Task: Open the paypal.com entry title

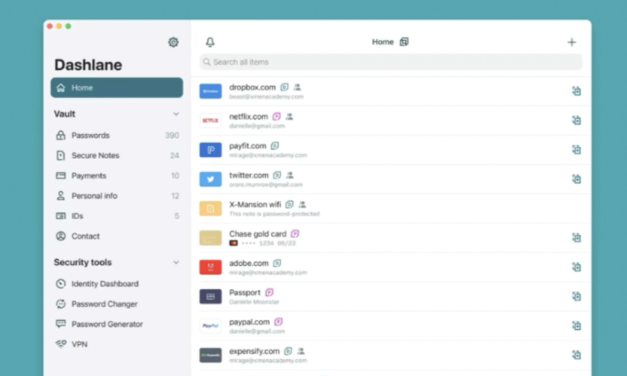Action: click(250, 322)
